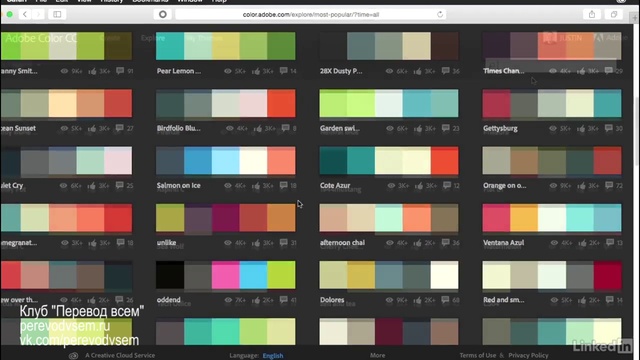This screenshot has width=640, height=360.
Task: Open the History menu in the menu bar
Action: tap(111, 1)
